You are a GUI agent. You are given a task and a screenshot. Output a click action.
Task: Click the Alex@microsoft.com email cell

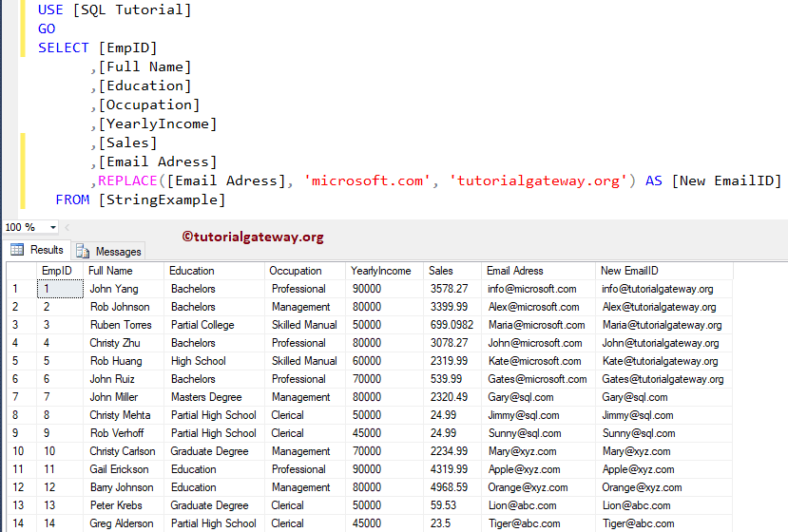pyautogui.click(x=539, y=307)
